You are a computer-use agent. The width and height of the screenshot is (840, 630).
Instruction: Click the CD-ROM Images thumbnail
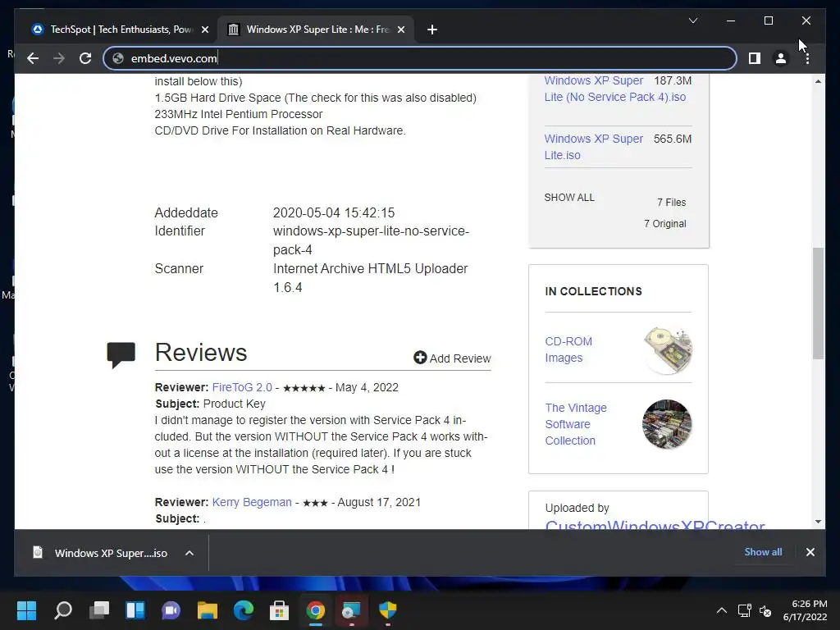click(667, 349)
